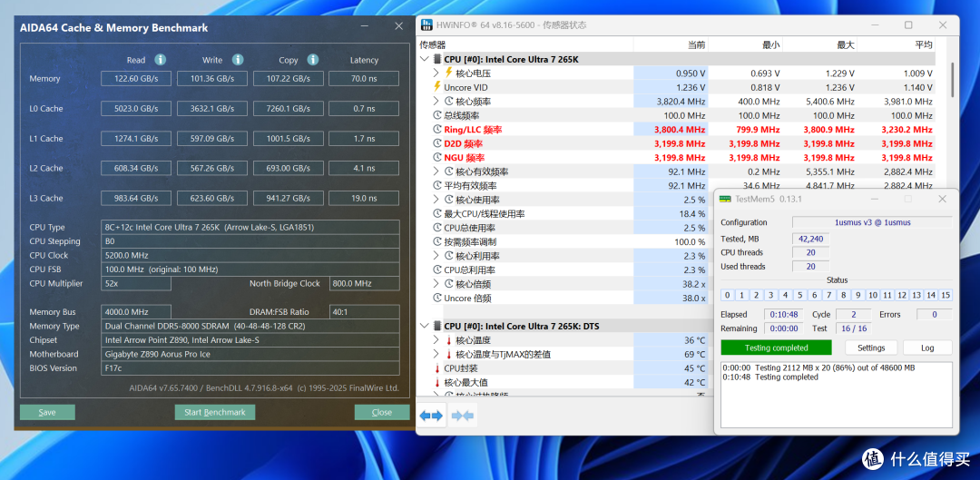
Task: Expand the 核心频率 row
Action: [436, 102]
